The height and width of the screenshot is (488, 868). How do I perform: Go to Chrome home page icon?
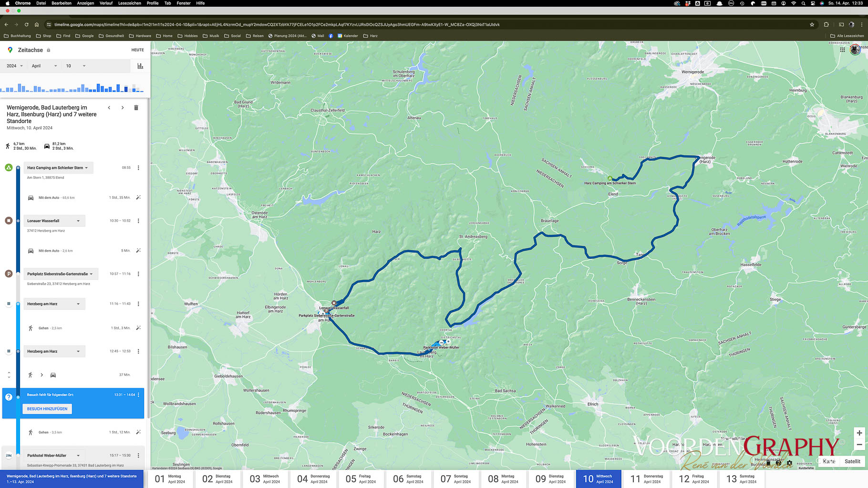point(37,24)
